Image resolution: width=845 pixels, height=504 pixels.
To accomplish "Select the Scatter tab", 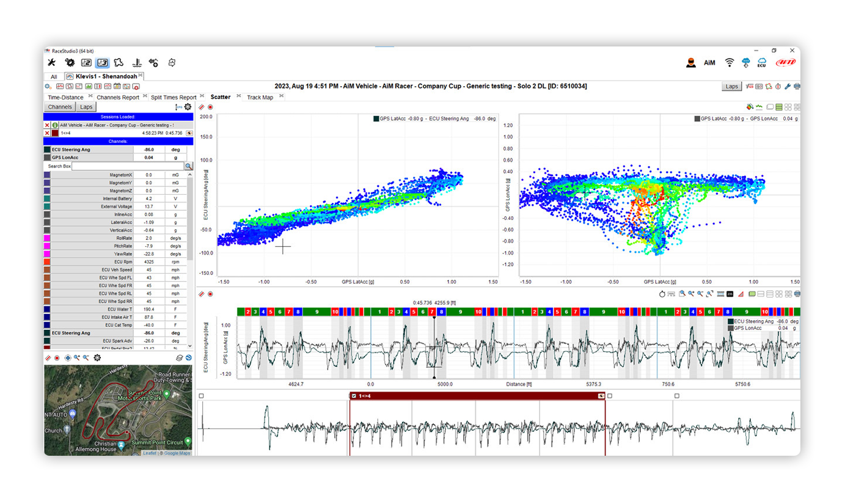I will 221,97.
